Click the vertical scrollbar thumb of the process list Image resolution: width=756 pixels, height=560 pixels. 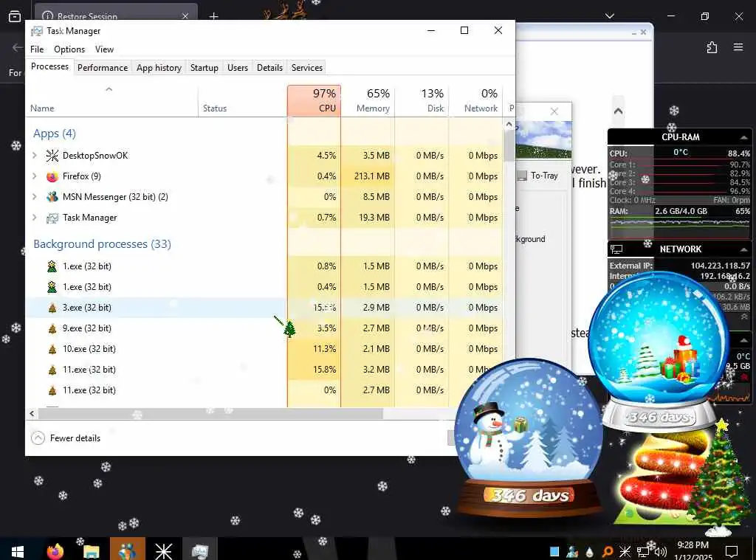point(509,146)
